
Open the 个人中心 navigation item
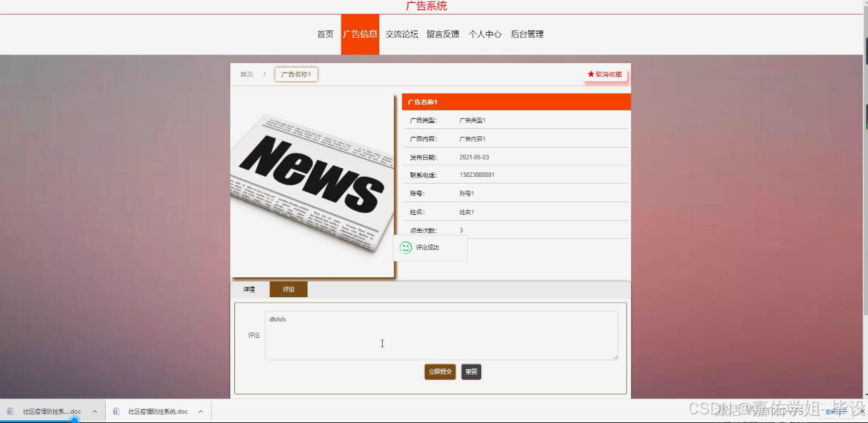click(x=485, y=34)
